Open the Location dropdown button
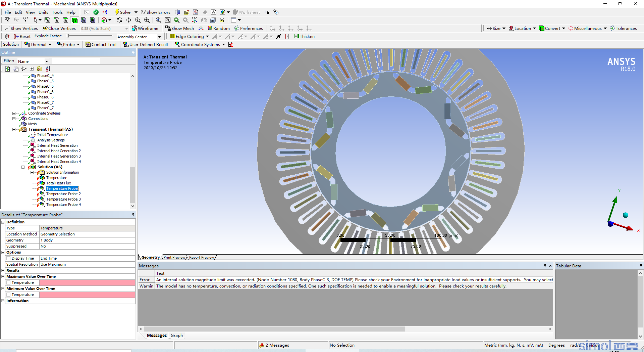Viewport: 644px width, 352px height. tap(522, 28)
